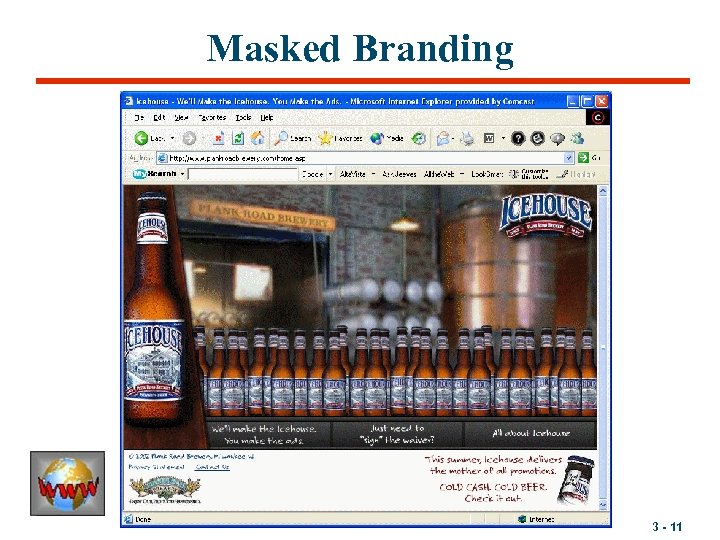Viewport: 720px width, 540px height.
Task: Click the Icehouse logo on the page
Action: (545, 215)
